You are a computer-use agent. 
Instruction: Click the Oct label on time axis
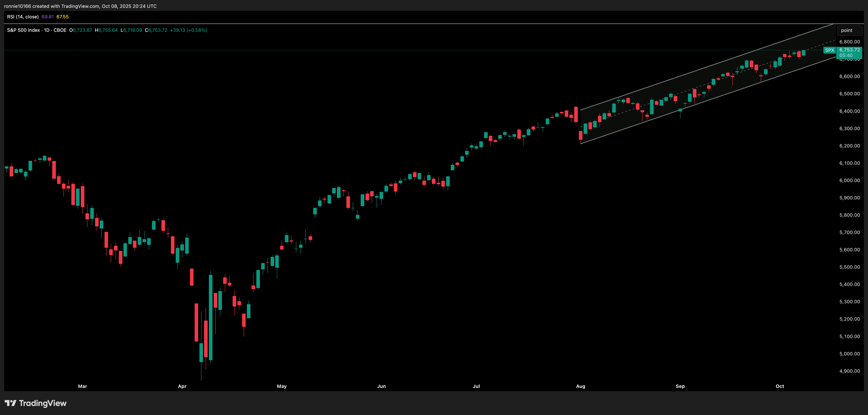pyautogui.click(x=779, y=386)
